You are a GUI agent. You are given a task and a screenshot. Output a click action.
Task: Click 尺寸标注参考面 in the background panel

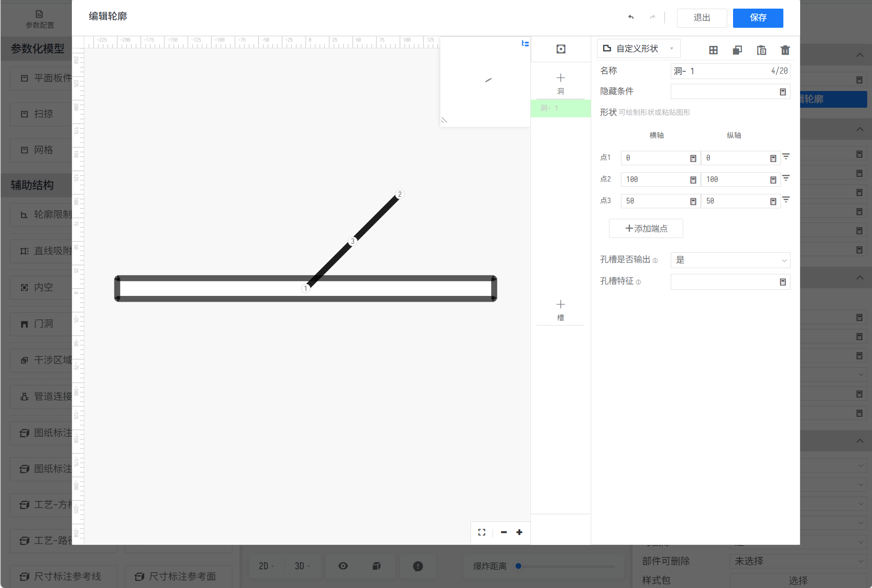click(x=178, y=577)
